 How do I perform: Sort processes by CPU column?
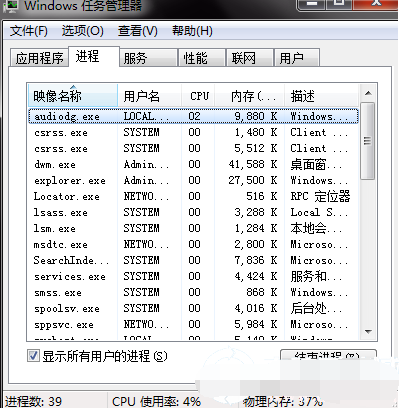point(199,96)
